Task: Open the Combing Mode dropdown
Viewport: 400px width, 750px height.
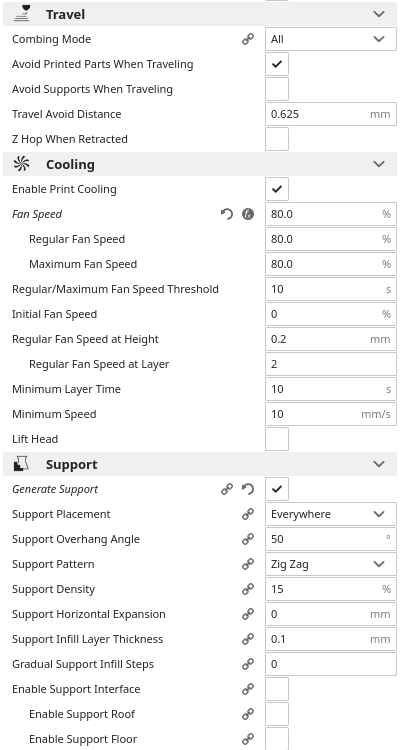Action: (x=331, y=39)
